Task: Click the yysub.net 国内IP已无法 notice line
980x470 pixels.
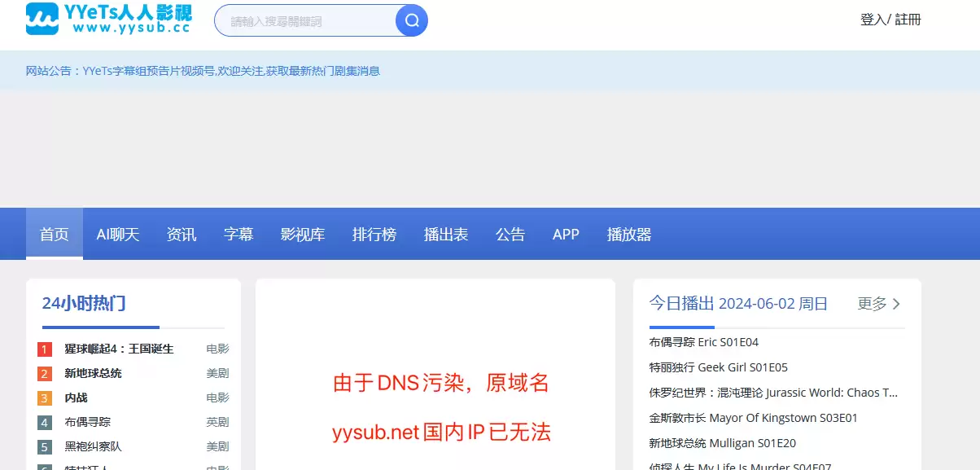Action: [x=441, y=433]
